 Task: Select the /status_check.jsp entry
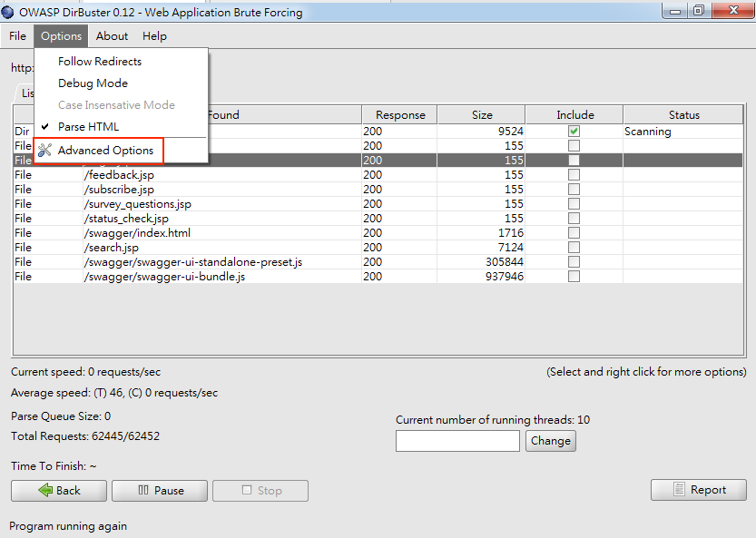(x=378, y=218)
